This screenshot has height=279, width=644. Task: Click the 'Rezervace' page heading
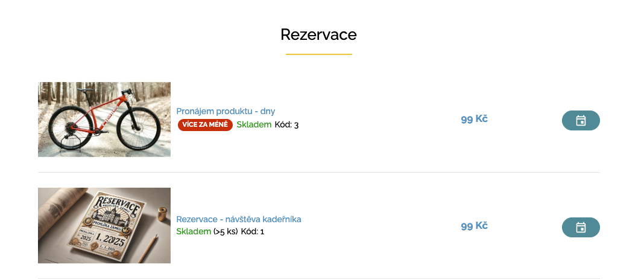[x=318, y=34]
